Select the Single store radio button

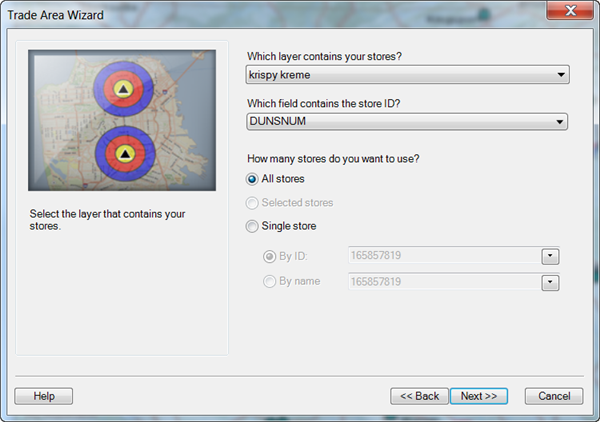[x=252, y=226]
